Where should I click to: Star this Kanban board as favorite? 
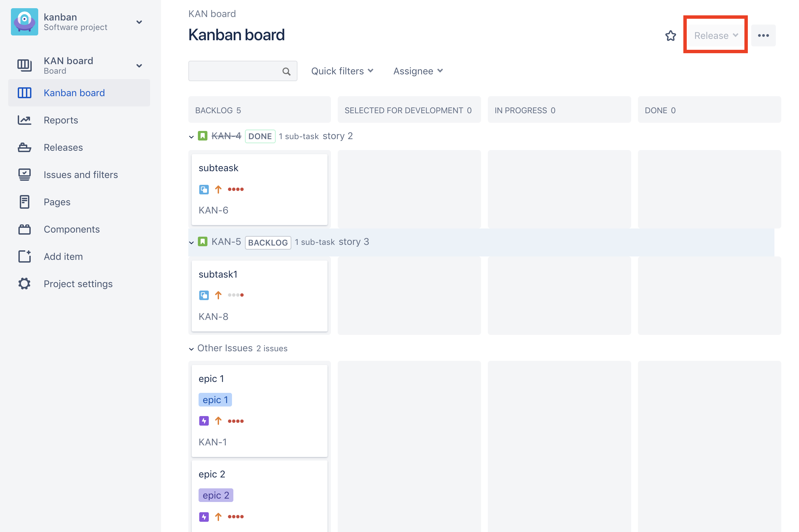[x=670, y=36]
